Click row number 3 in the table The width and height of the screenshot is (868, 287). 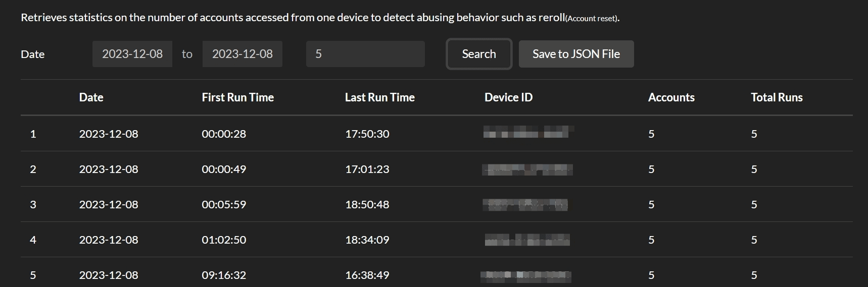[33, 204]
